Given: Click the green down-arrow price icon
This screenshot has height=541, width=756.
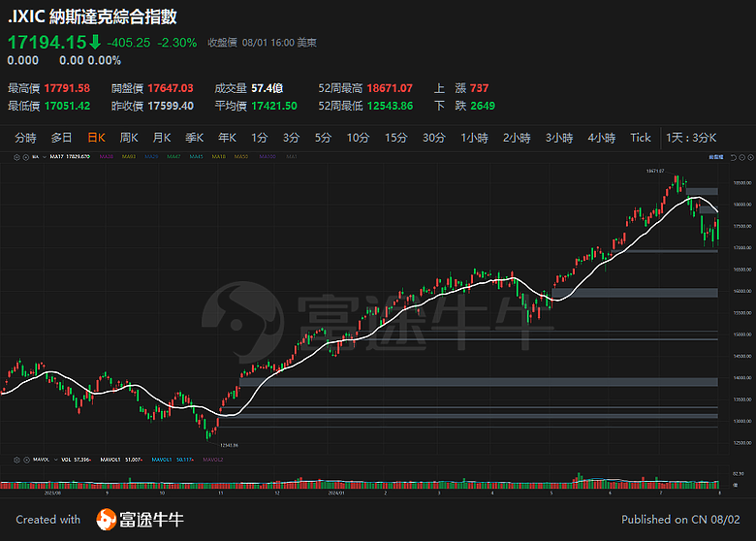Looking at the screenshot, I should click(x=95, y=43).
